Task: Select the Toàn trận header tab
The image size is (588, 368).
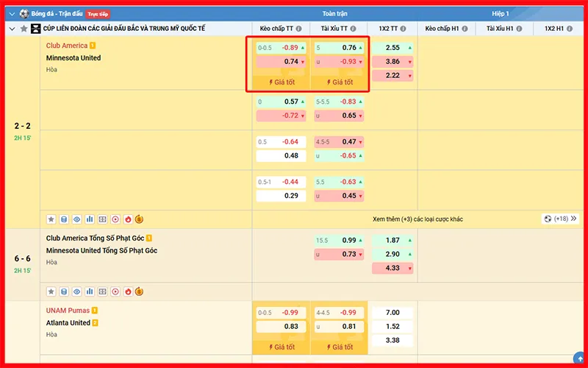Action: [334, 14]
